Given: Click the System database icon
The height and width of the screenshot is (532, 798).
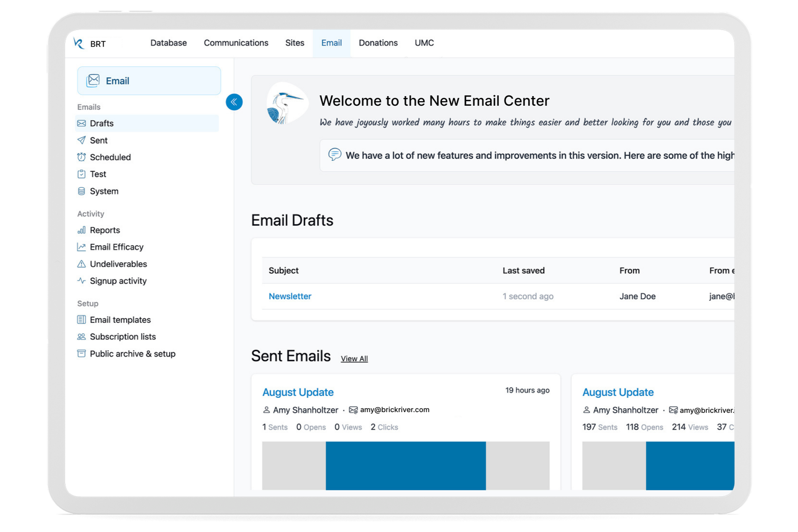Looking at the screenshot, I should [81, 191].
